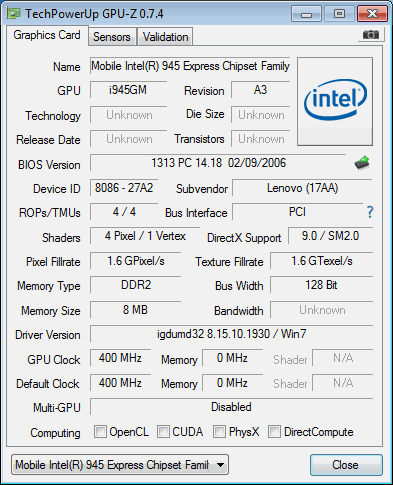Image resolution: width=393 pixels, height=485 pixels.
Task: Click the Default Clock row Memory 0 MHz field
Action: click(x=232, y=383)
